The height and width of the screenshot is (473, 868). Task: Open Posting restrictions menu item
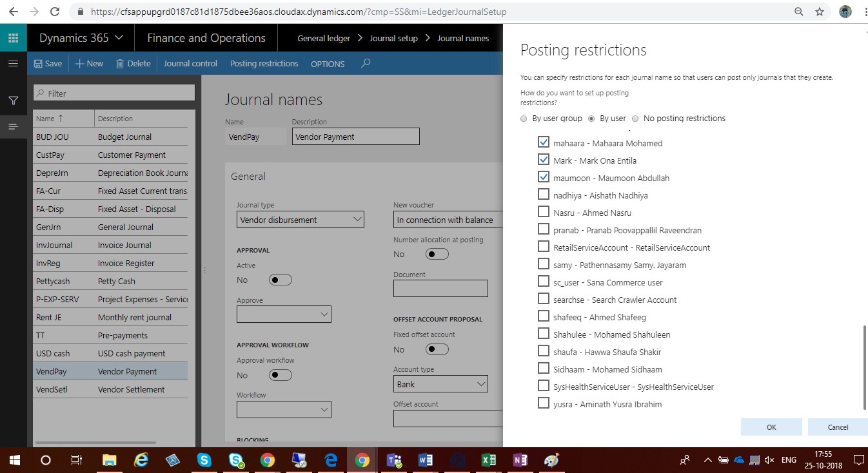[264, 63]
